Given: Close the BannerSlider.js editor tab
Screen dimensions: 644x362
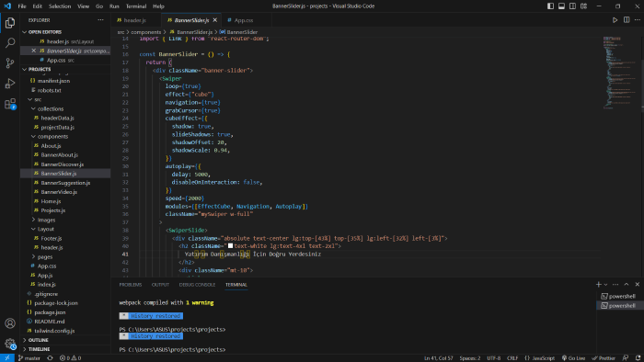Looking at the screenshot, I should 214,20.
